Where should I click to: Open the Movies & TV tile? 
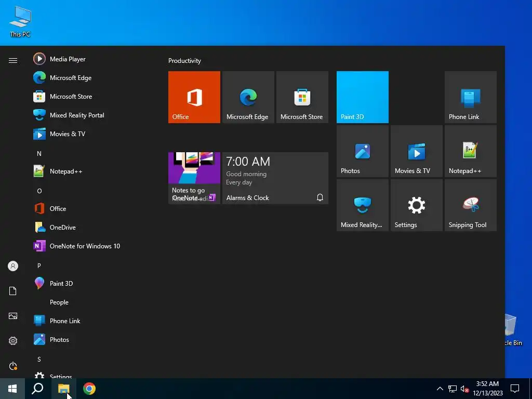point(417,151)
